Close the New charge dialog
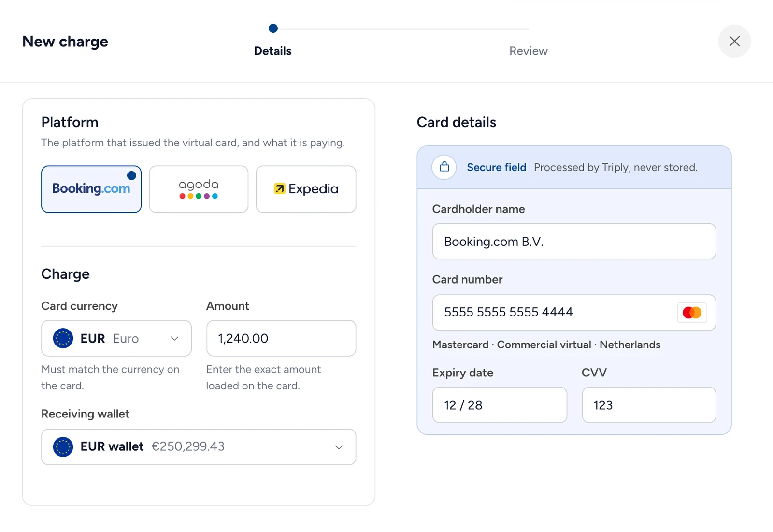Image resolution: width=773 pixels, height=532 pixels. [734, 41]
